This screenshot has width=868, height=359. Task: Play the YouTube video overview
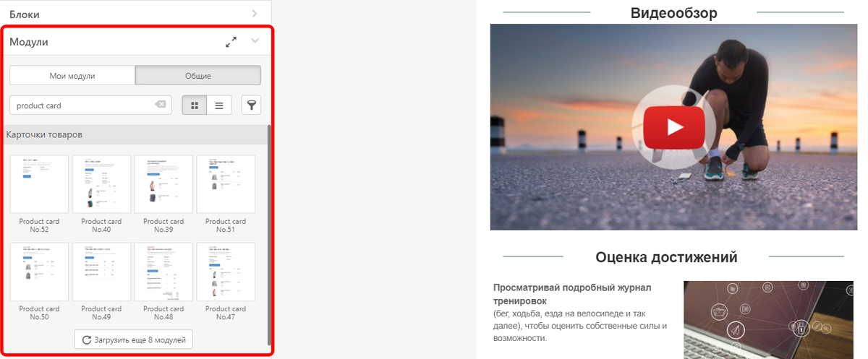[x=674, y=126]
